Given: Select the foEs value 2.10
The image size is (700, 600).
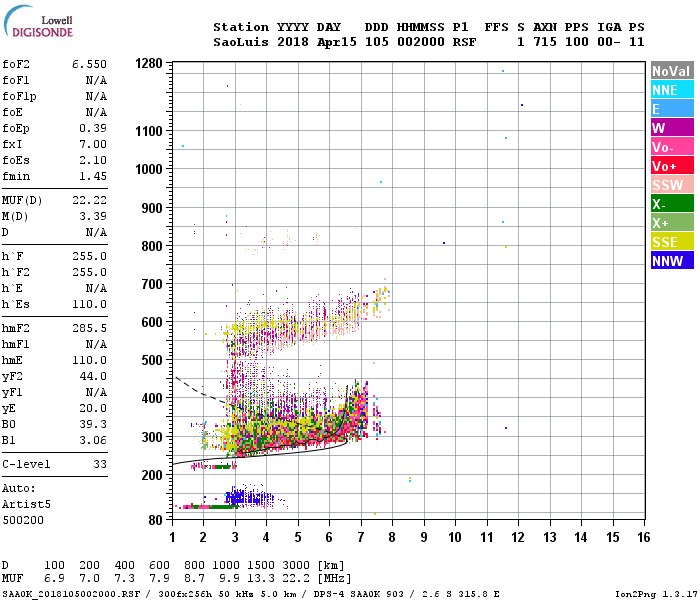Looking at the screenshot, I should click(93, 160).
